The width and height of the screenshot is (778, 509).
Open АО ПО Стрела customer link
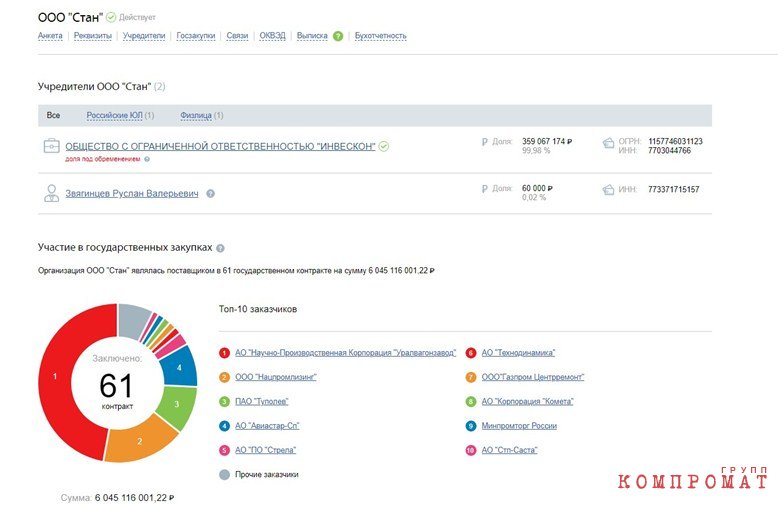click(265, 450)
